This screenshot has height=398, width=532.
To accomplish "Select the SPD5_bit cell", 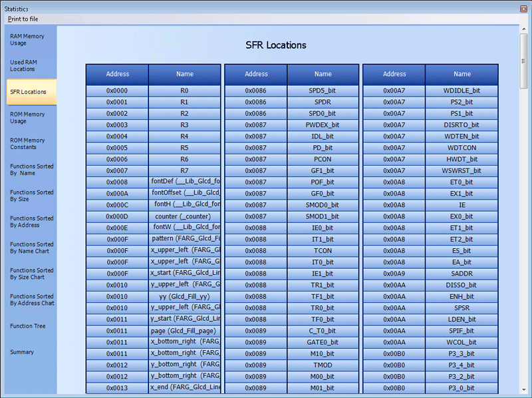I will click(x=323, y=91).
